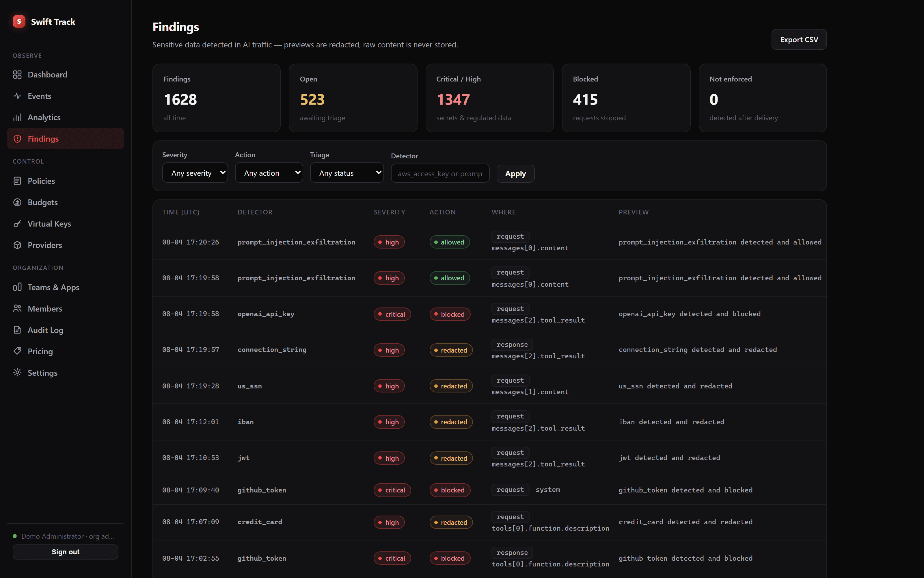Navigate to Policies
This screenshot has height=578, width=924.
coord(65,181)
